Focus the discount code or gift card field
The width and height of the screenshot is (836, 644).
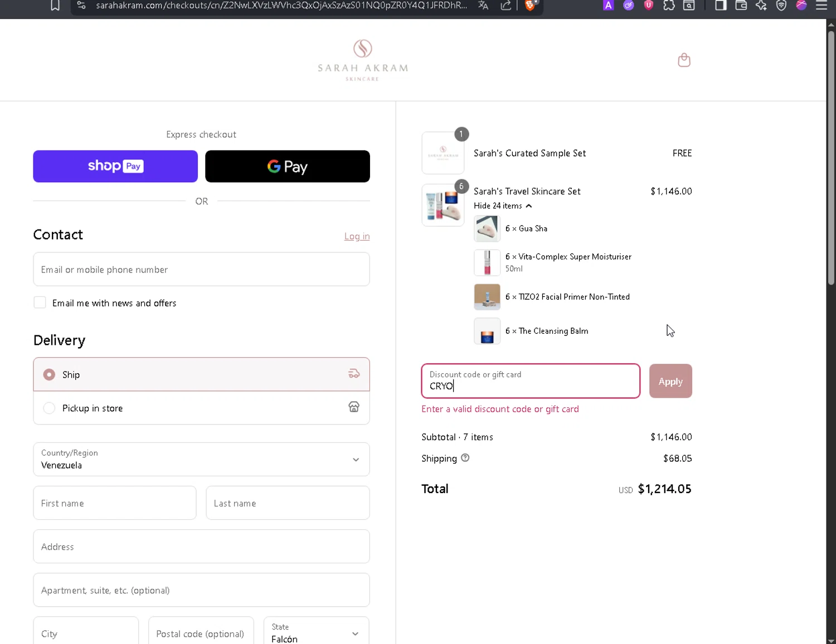pyautogui.click(x=531, y=381)
